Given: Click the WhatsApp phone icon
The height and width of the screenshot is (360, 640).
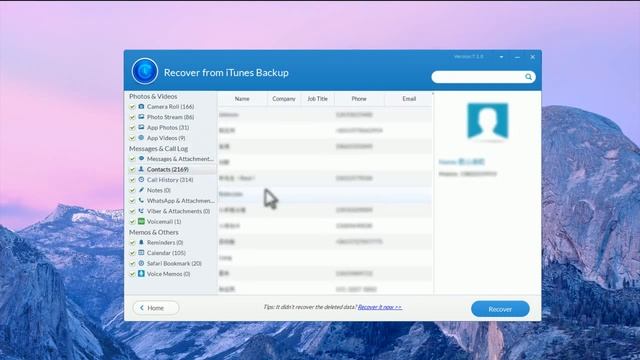Looking at the screenshot, I should coord(141,200).
